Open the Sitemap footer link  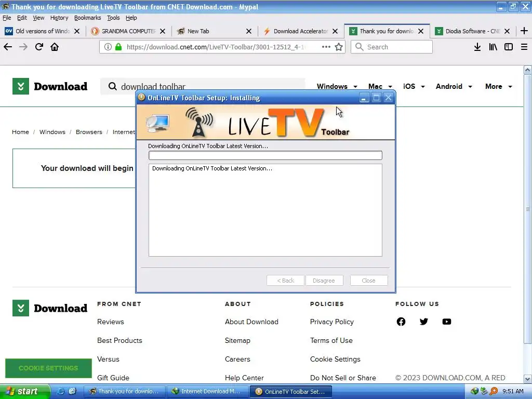click(237, 340)
